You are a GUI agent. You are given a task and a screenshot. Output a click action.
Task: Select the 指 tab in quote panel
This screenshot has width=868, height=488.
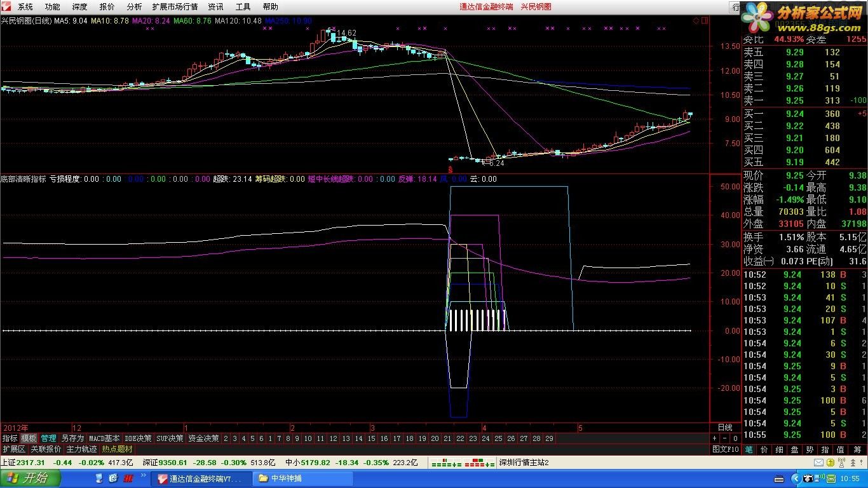[x=825, y=449]
